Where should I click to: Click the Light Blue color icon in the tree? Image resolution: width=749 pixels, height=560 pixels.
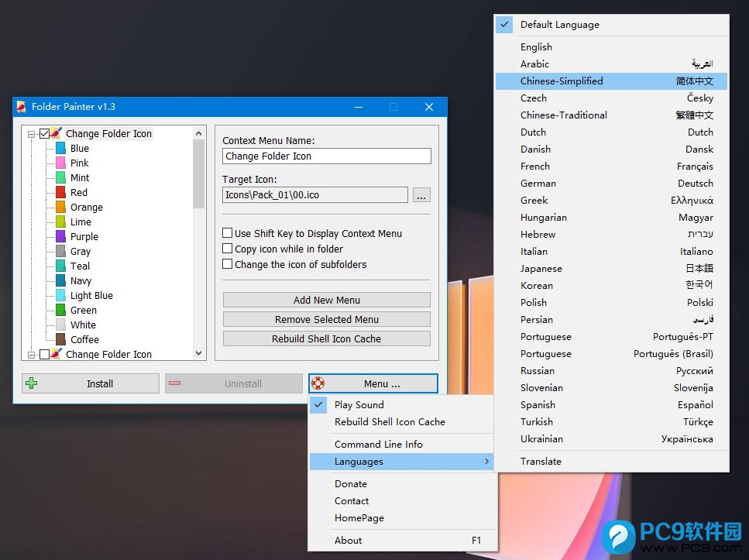[x=60, y=295]
